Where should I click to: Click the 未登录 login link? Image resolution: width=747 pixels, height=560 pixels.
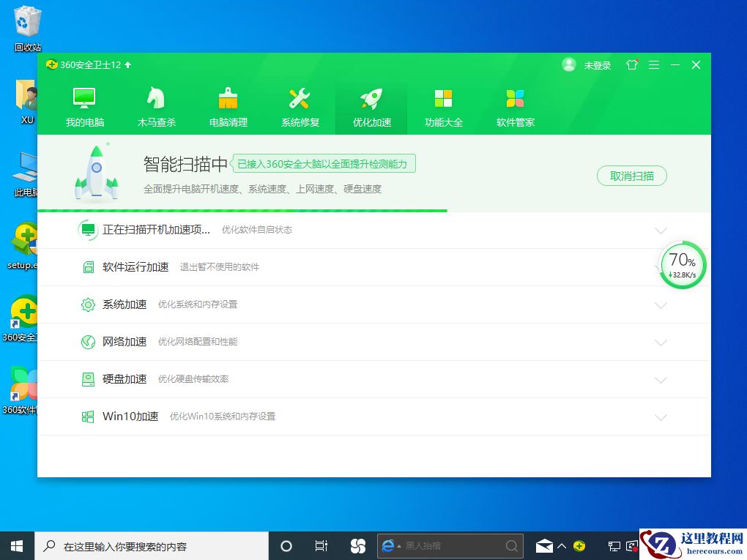point(598,64)
